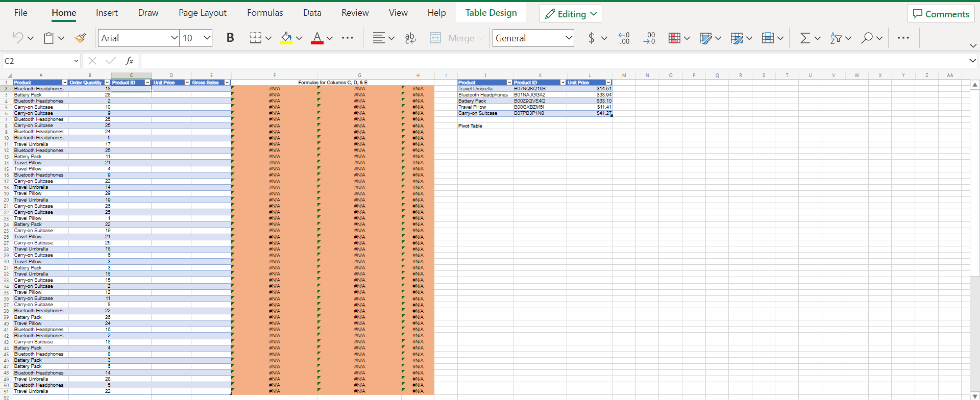Image resolution: width=980 pixels, height=400 pixels.
Task: Switch to the Formulas tab
Action: pos(265,13)
